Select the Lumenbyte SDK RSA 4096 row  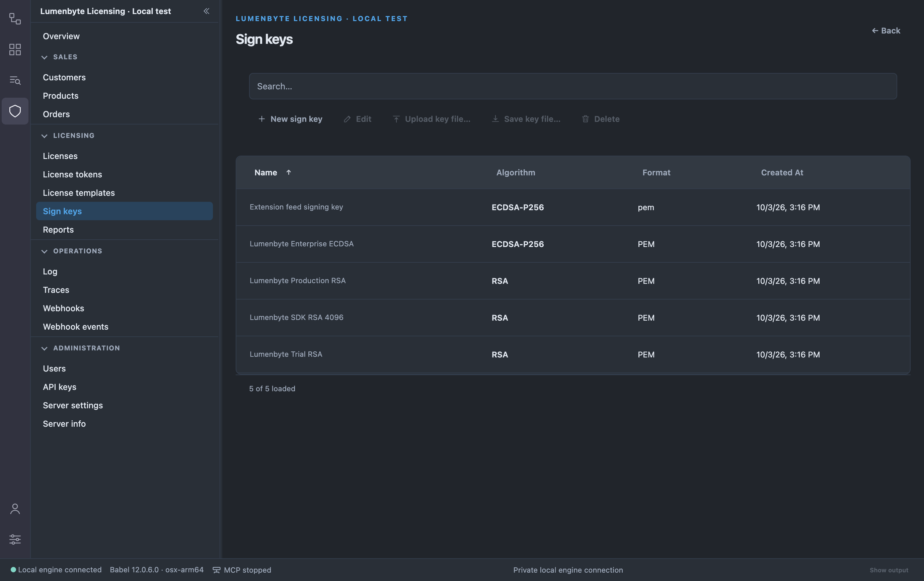[573, 318]
